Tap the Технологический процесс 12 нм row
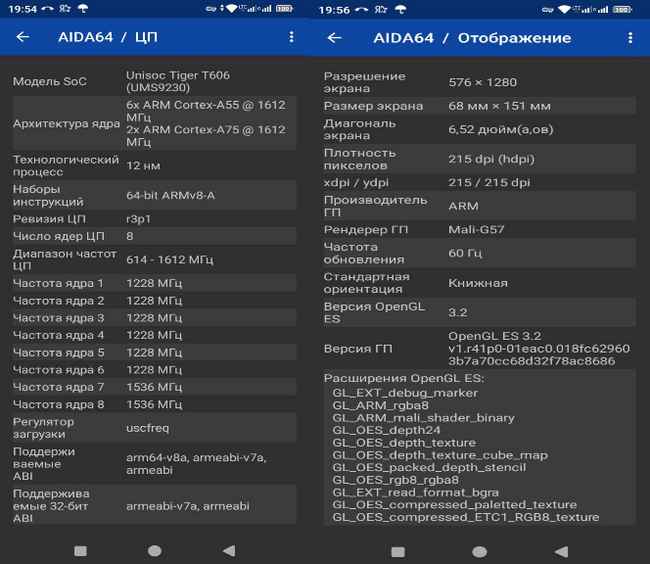The height and width of the screenshot is (564, 650). (155, 165)
